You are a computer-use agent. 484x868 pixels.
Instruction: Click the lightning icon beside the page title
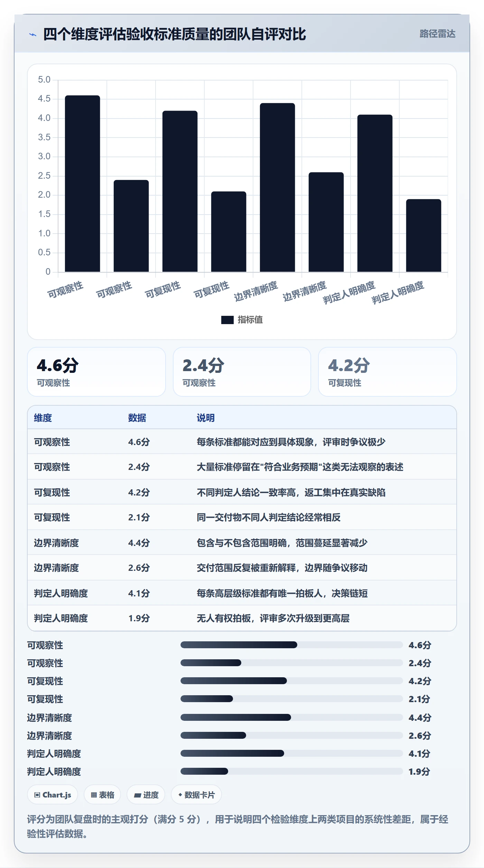(x=33, y=35)
